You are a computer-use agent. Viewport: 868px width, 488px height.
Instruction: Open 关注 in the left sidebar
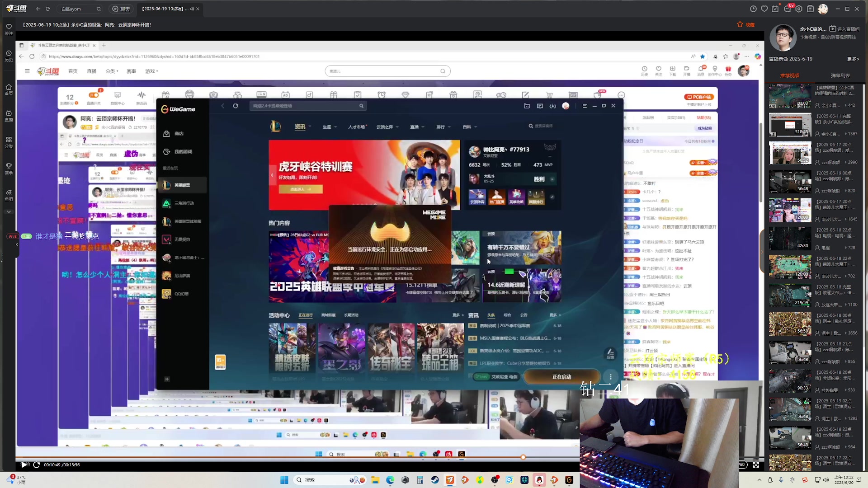point(9,29)
